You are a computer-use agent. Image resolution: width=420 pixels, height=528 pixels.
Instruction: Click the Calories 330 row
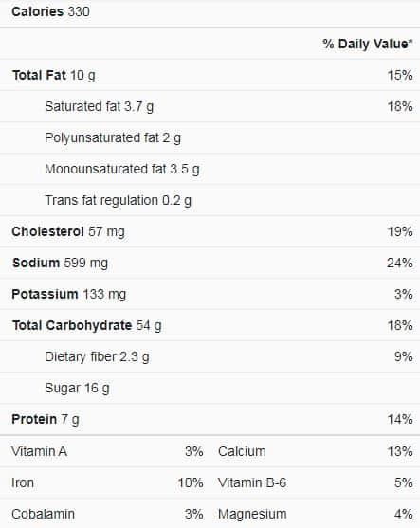(x=210, y=11)
